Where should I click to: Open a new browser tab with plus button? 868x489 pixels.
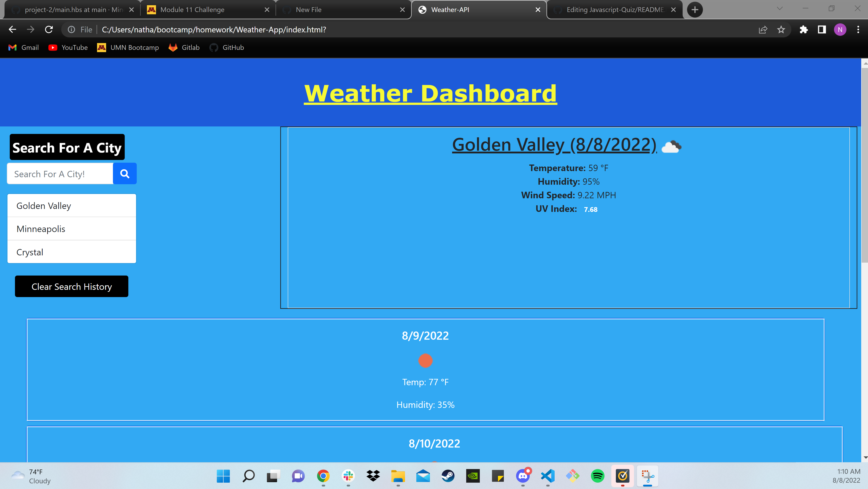coord(695,10)
